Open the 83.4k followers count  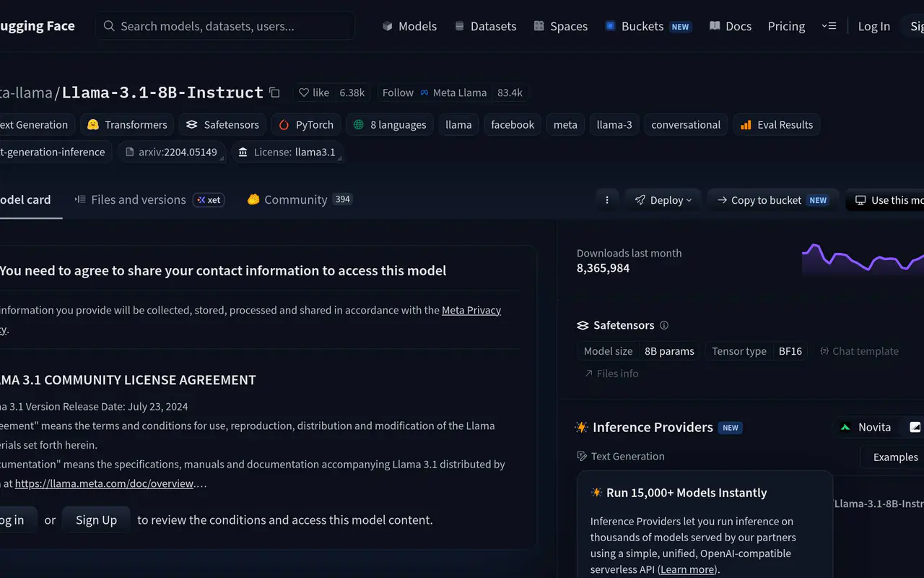click(510, 92)
